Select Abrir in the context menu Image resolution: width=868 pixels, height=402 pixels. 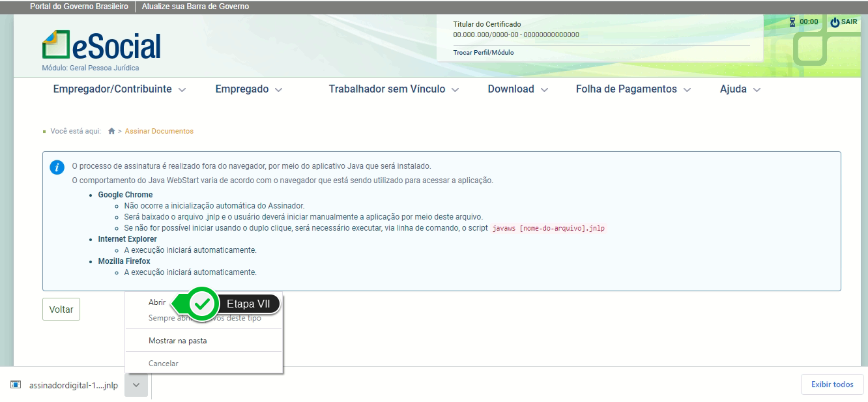click(157, 302)
